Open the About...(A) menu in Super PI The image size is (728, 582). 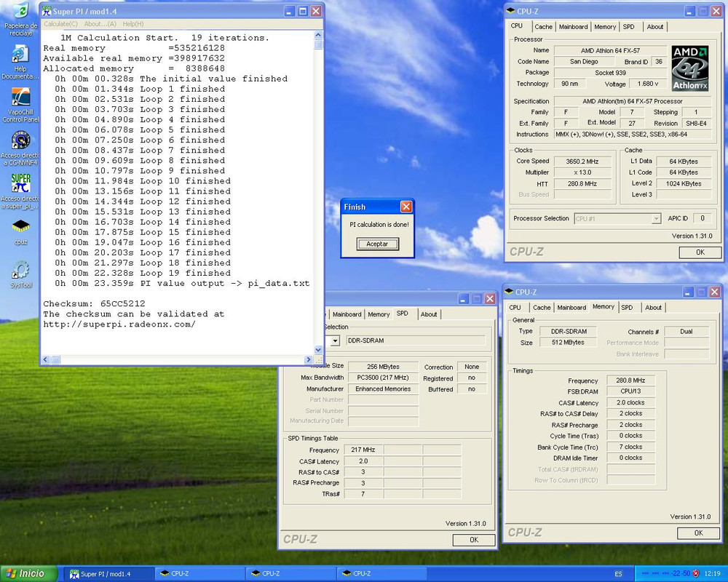(x=100, y=24)
